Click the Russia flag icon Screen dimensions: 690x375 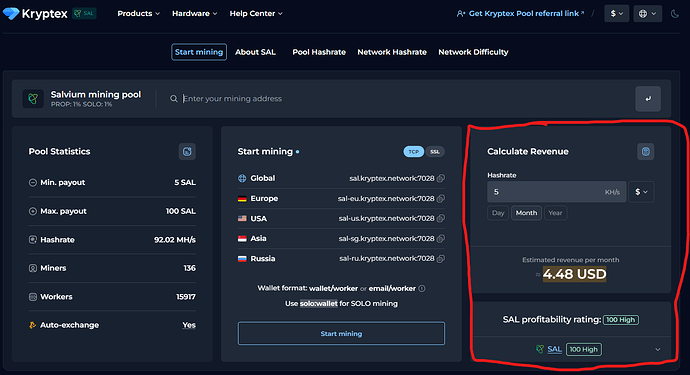click(242, 258)
